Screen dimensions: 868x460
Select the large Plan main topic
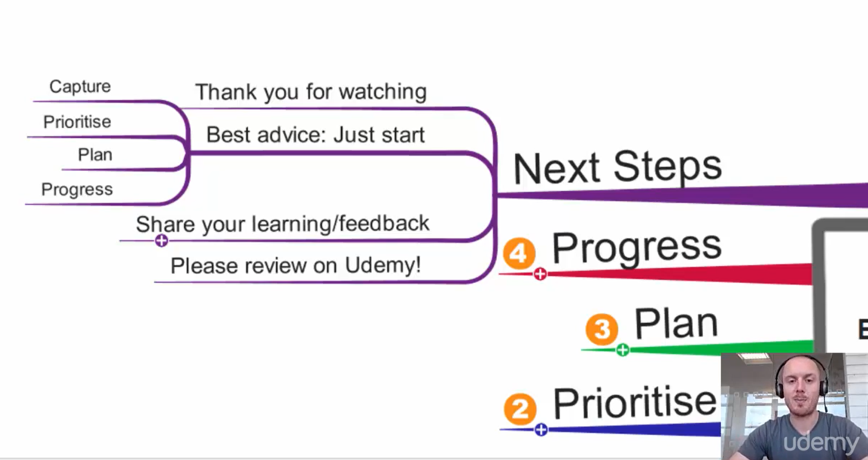point(676,323)
